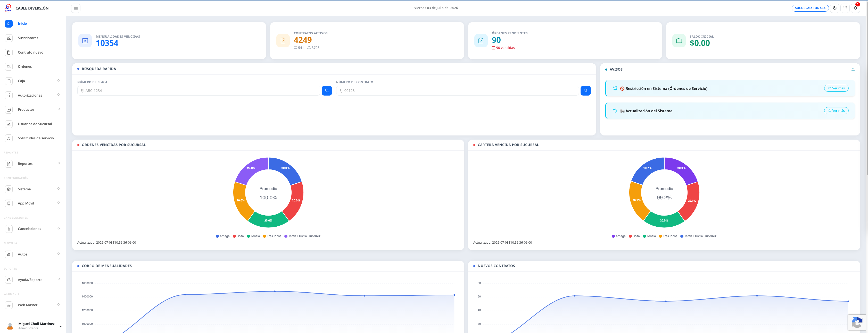Screen dimensions: 868x333
Task: Open Suscriptores in the sidebar
Action: tap(33, 38)
